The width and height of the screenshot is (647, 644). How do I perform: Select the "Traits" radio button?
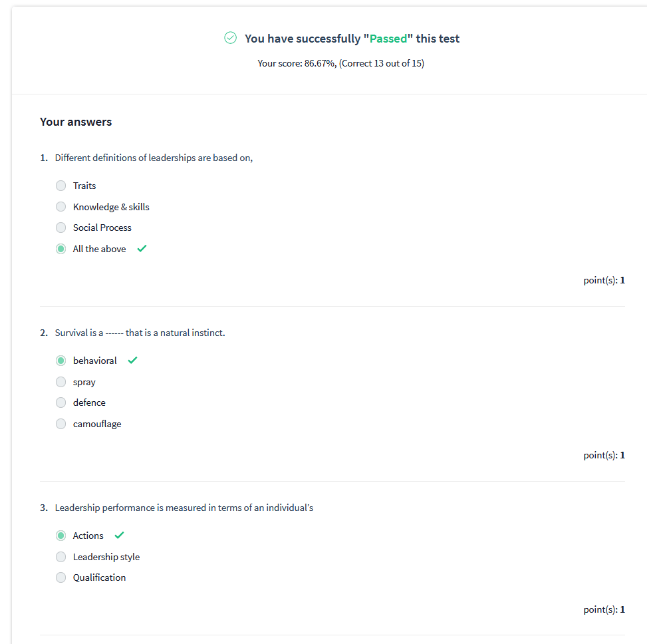coord(61,186)
